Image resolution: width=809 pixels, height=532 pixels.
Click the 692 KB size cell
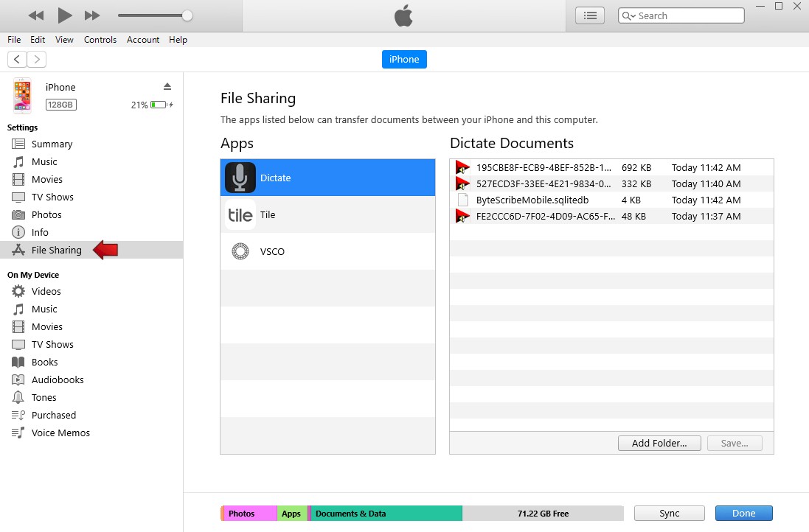636,167
